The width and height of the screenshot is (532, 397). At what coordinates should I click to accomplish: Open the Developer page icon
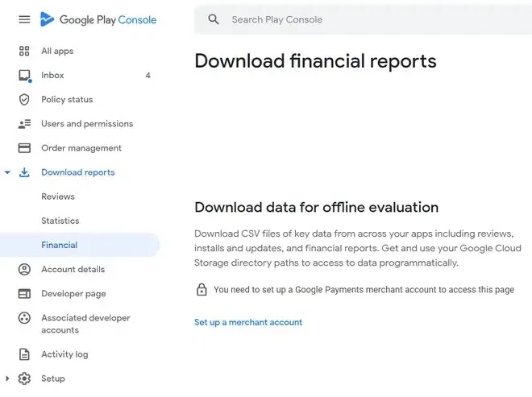(24, 294)
